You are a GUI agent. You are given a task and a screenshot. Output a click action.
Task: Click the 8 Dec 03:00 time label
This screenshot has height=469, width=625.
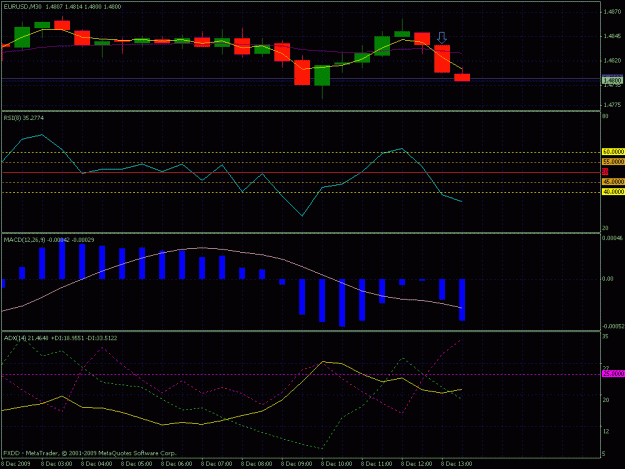(x=56, y=464)
